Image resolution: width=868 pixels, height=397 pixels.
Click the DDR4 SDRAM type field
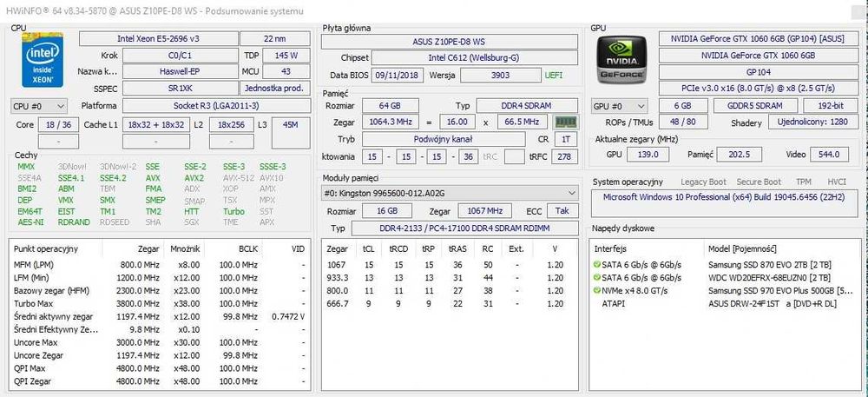coord(528,106)
